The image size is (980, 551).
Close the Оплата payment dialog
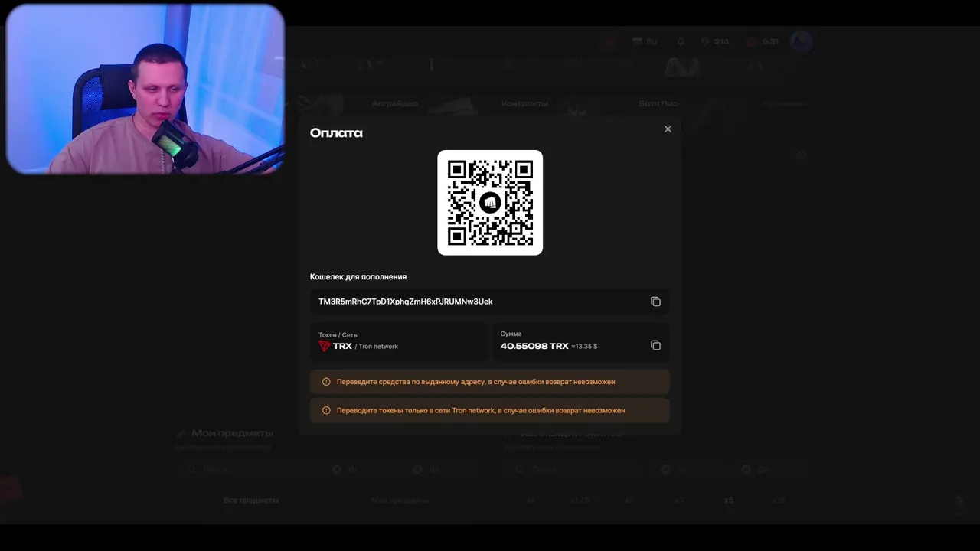point(668,129)
